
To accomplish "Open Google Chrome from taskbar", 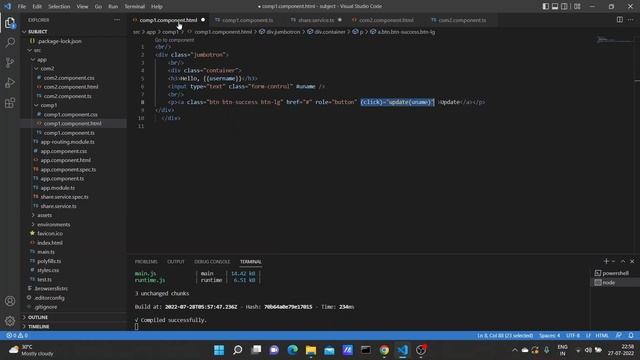I will point(384,350).
